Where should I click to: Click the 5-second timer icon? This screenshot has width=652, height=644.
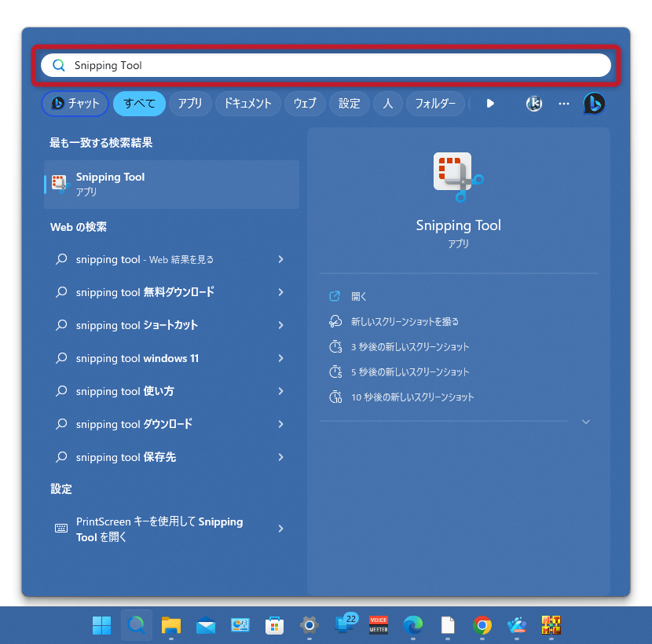(x=335, y=371)
